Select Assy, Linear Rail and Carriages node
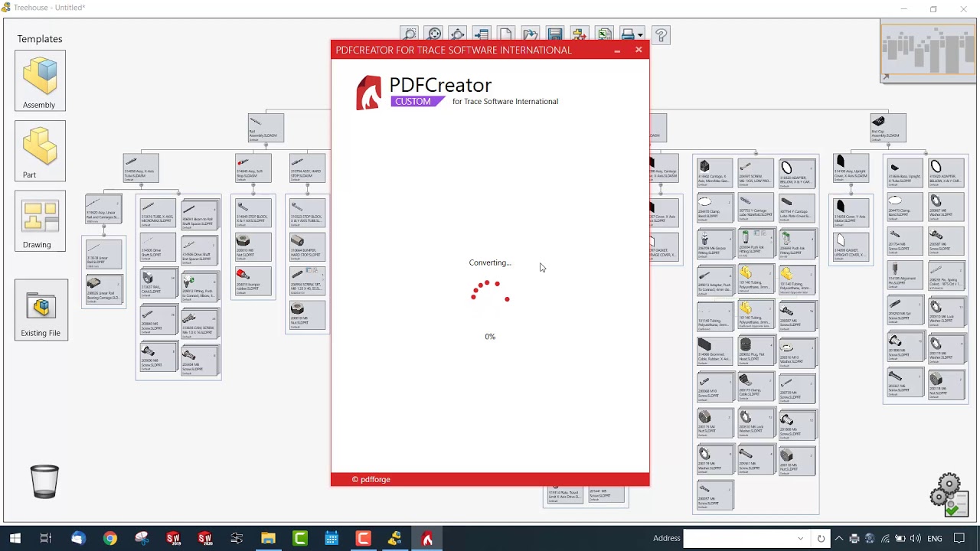The width and height of the screenshot is (980, 551). pyautogui.click(x=103, y=209)
